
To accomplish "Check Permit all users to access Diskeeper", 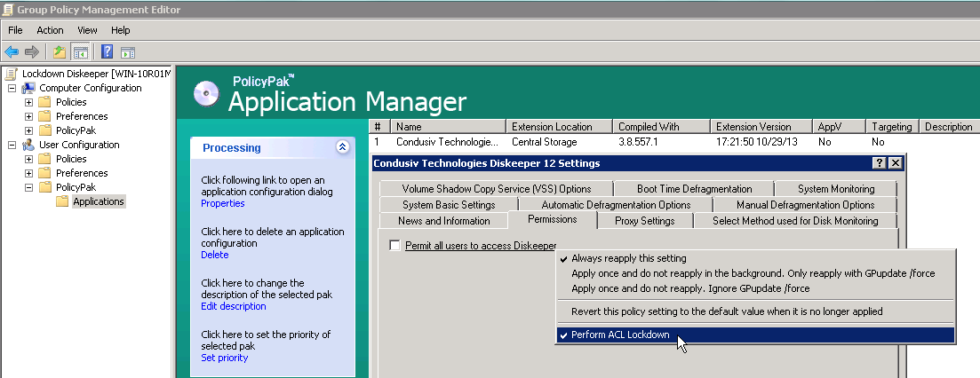I will point(394,246).
